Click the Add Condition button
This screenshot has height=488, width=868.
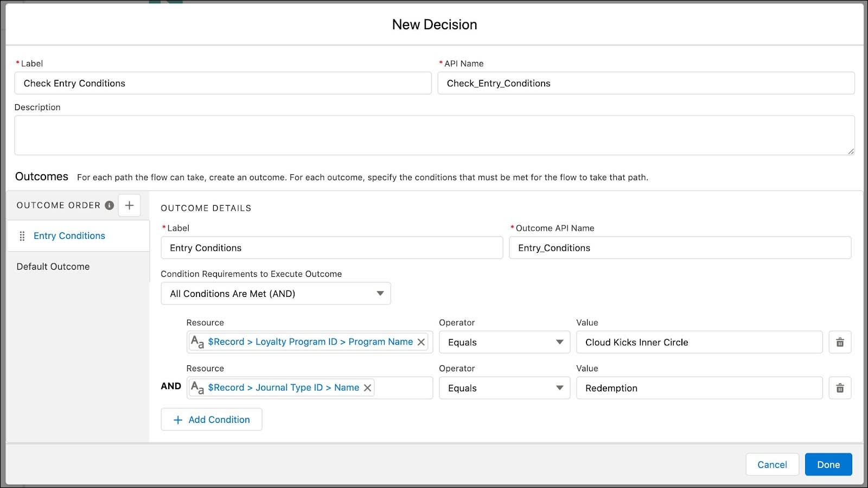coord(212,420)
